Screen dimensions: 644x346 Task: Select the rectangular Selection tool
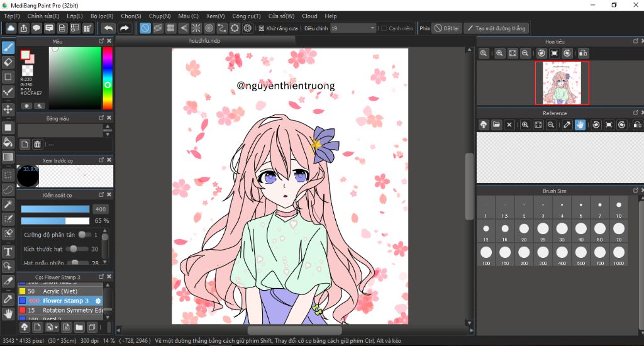pyautogui.click(x=8, y=175)
